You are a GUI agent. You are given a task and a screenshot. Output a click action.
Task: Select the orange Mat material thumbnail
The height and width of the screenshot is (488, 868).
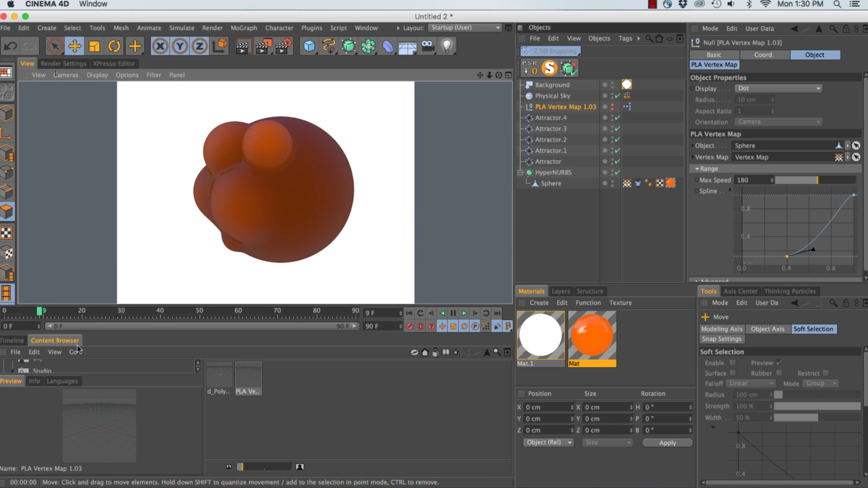592,335
